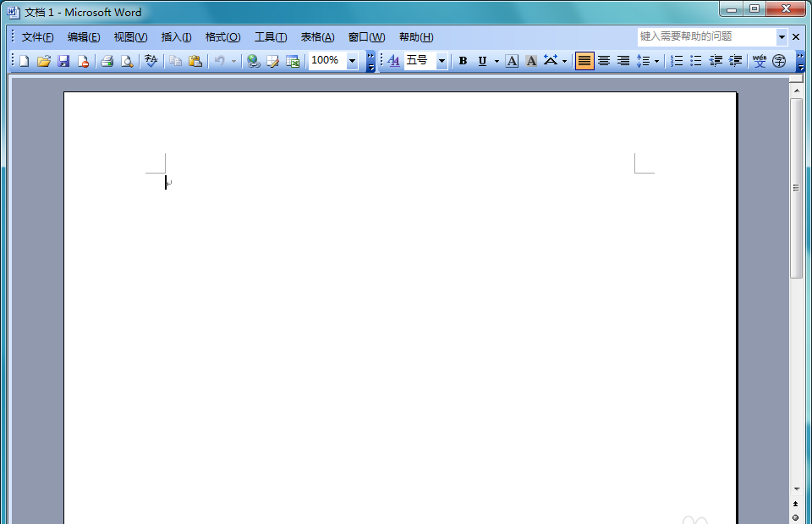Viewport: 812px width, 524px height.
Task: Click the help question input box
Action: (707, 36)
